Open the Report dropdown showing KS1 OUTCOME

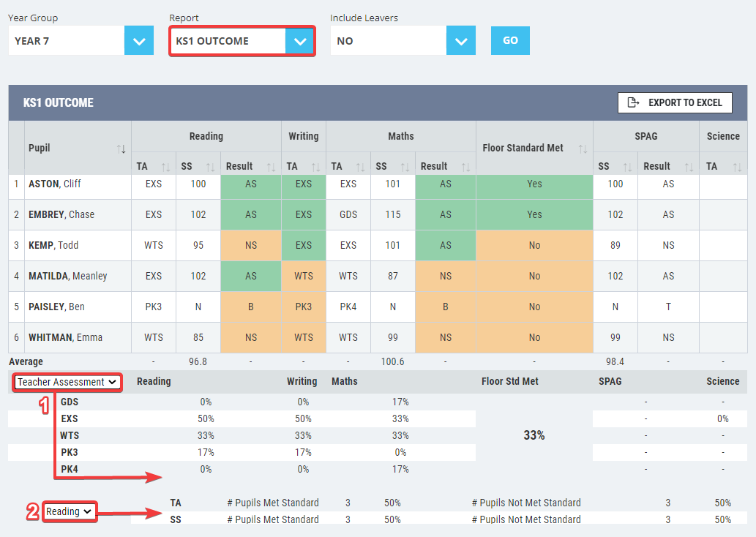coord(299,41)
